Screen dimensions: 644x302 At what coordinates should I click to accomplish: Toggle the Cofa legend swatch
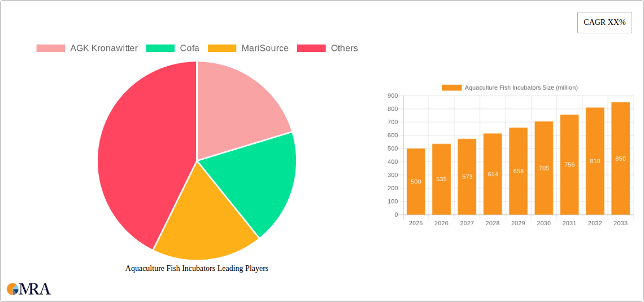160,49
